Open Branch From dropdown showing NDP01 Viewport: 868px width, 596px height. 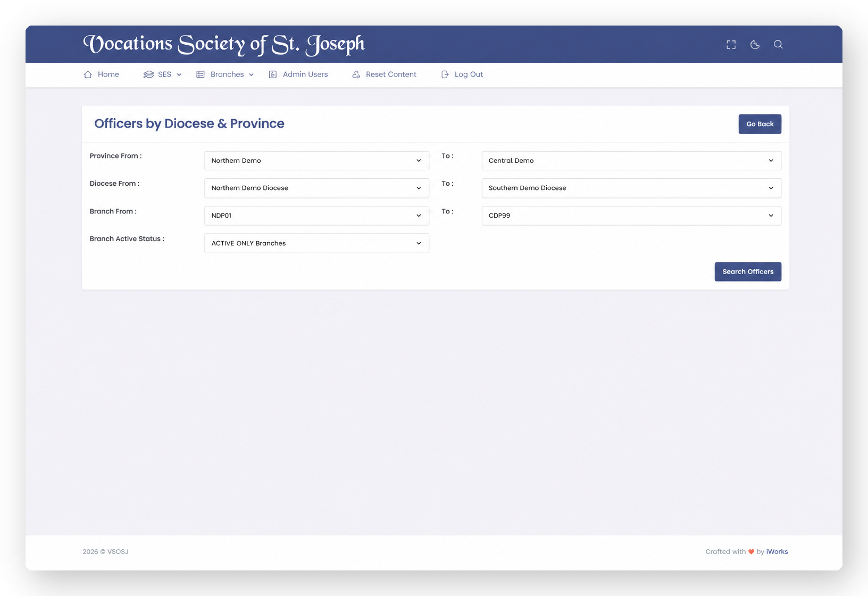pos(316,216)
